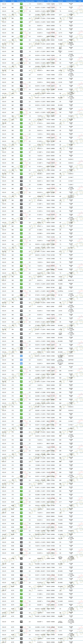The height and width of the screenshot is (644, 83).
Task: Click the Pojemność silnika column header
Action: pos(30,1)
